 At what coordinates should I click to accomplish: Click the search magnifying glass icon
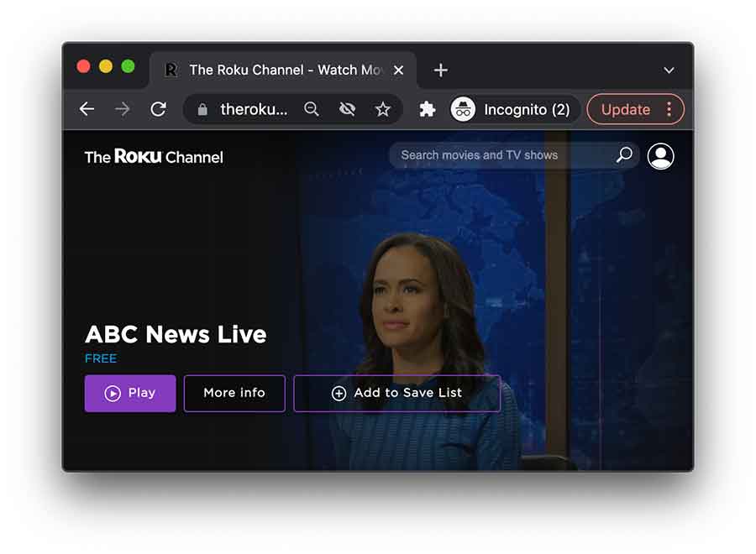[624, 154]
